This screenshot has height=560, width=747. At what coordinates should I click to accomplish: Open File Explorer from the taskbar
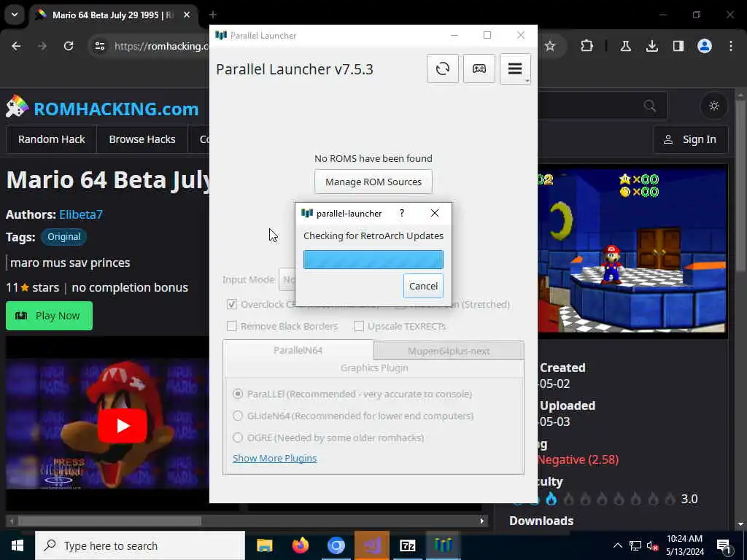[264, 545]
